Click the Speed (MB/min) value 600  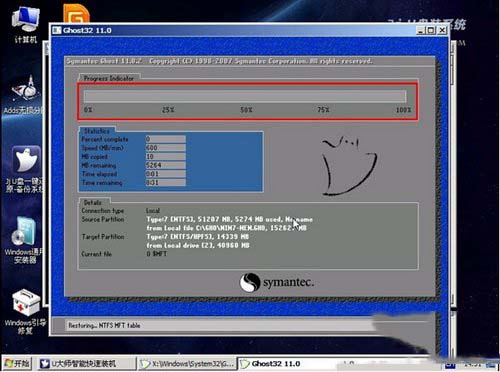[165, 148]
